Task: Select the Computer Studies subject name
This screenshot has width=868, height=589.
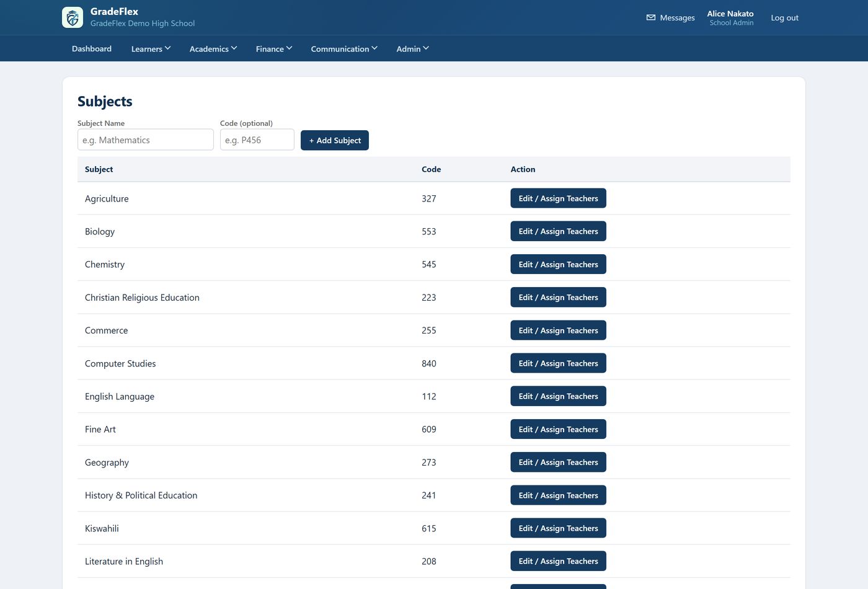Action: tap(120, 363)
